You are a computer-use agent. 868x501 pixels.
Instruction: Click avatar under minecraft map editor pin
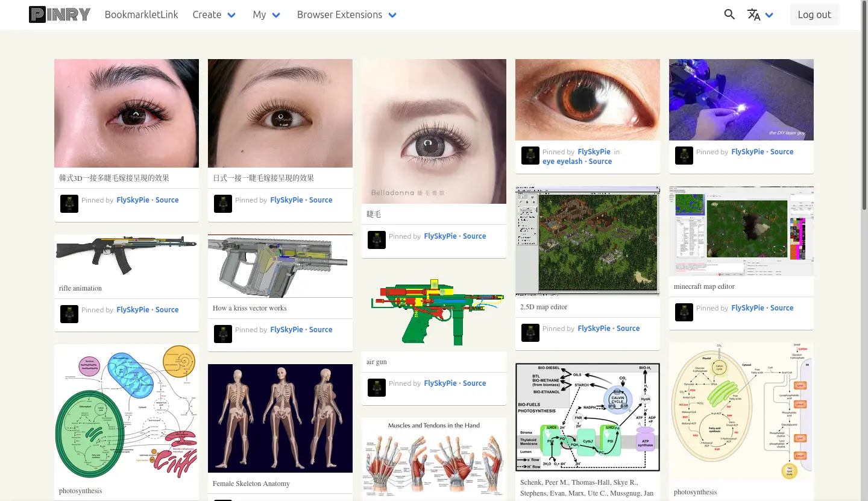684,312
